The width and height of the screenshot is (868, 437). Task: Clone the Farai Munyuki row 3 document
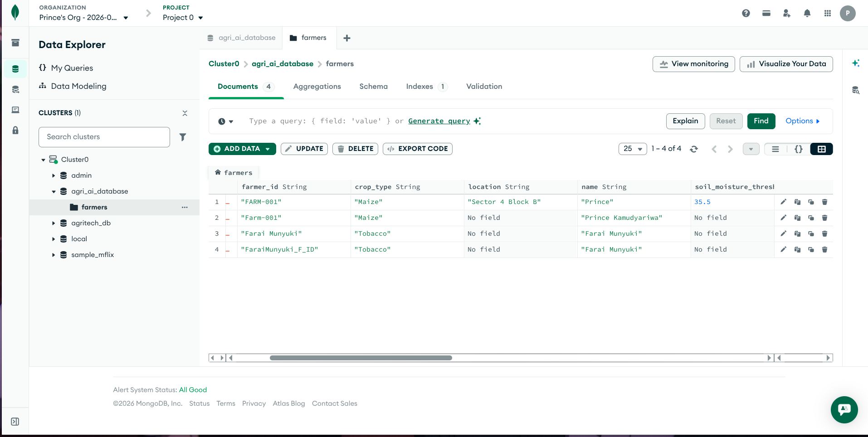[x=811, y=234]
